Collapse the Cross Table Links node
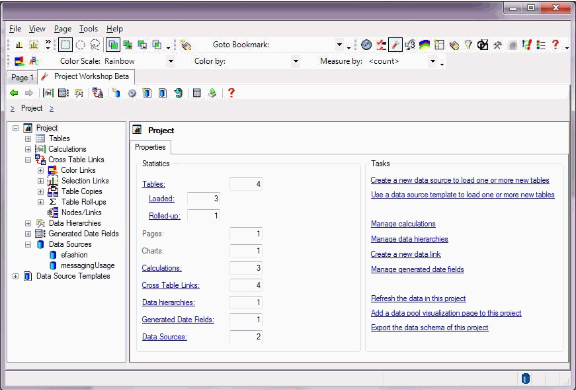 pos(28,160)
